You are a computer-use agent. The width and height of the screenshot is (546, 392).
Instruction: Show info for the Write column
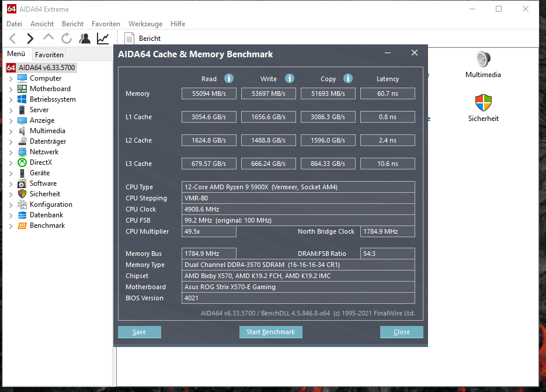(x=290, y=78)
